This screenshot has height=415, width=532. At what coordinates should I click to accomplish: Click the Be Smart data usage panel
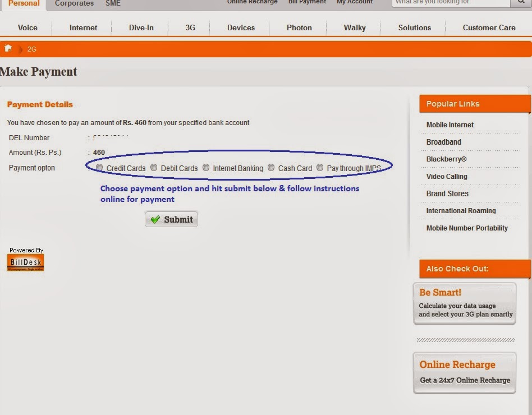pos(466,303)
